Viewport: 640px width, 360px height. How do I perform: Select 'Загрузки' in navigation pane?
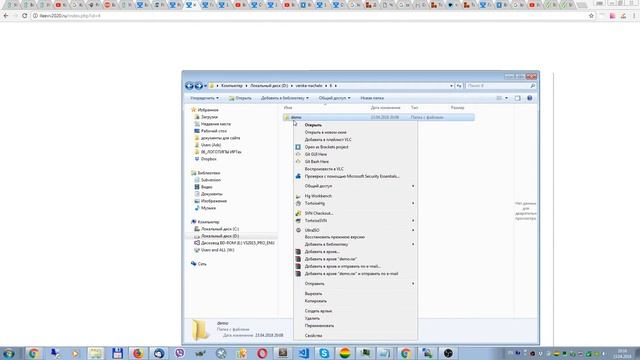tap(209, 117)
